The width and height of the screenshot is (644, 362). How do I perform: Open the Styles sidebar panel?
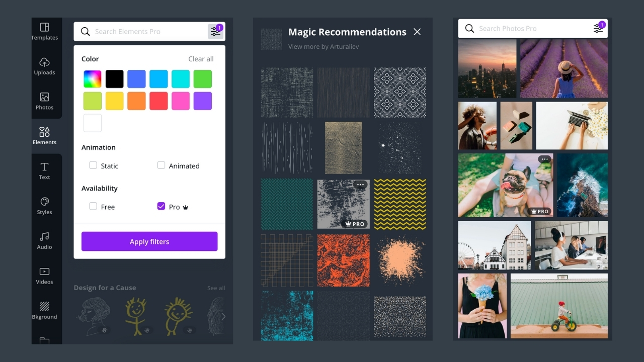(x=44, y=206)
